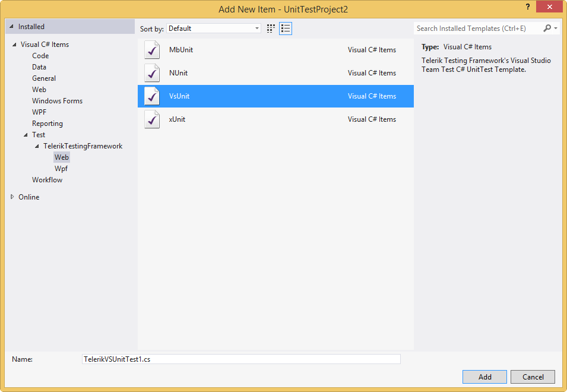Click 'Visual C# Items' in the xUnit row

(372, 119)
